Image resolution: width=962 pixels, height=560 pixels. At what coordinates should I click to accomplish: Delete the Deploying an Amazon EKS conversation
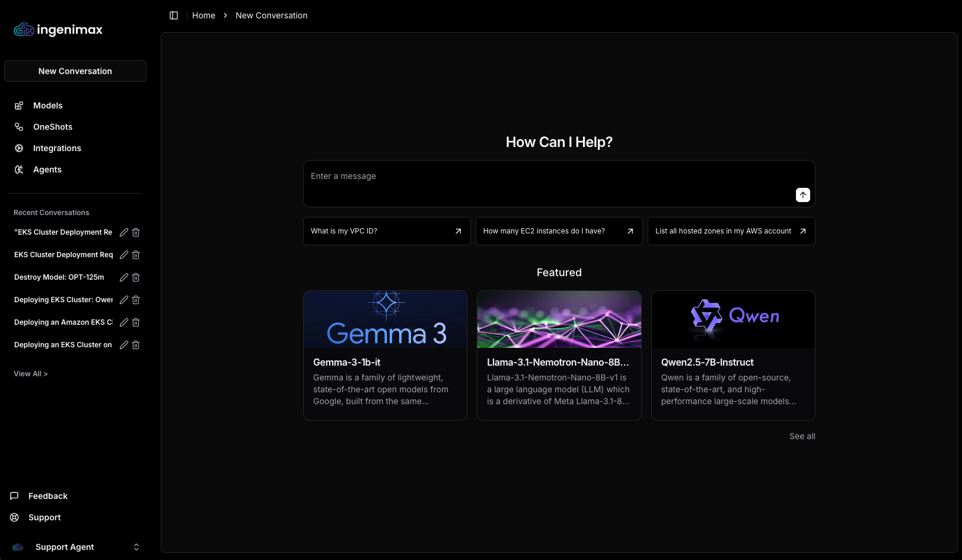(x=136, y=322)
